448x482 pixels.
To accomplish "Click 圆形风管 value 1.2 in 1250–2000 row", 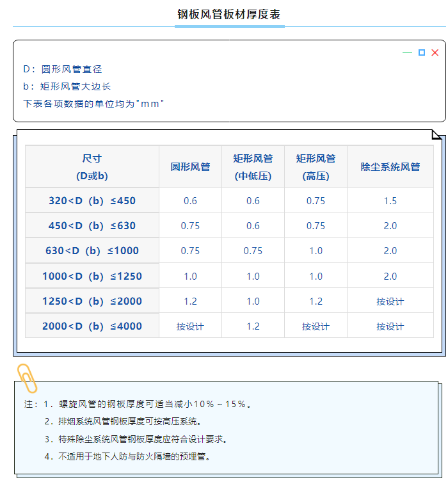I will 190,301.
